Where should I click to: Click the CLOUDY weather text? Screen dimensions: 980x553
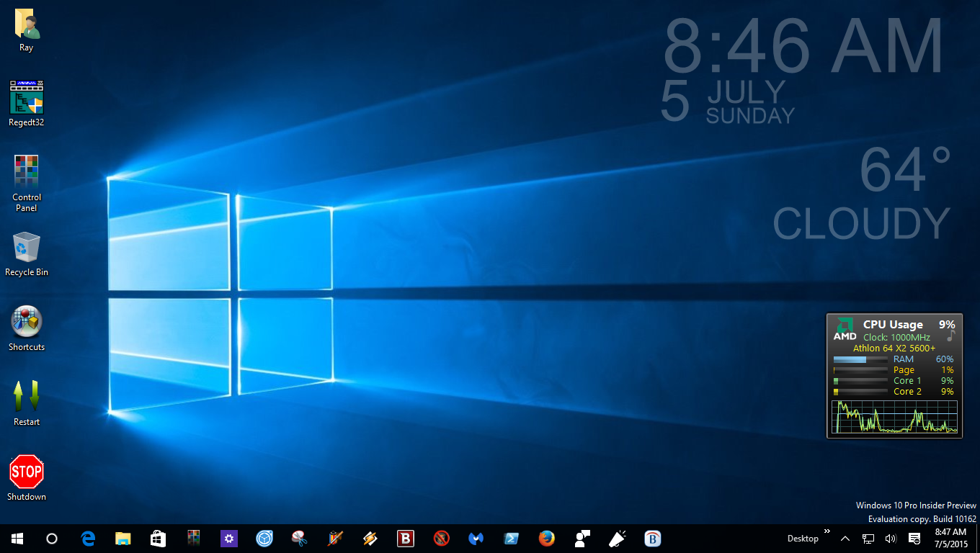click(x=862, y=223)
